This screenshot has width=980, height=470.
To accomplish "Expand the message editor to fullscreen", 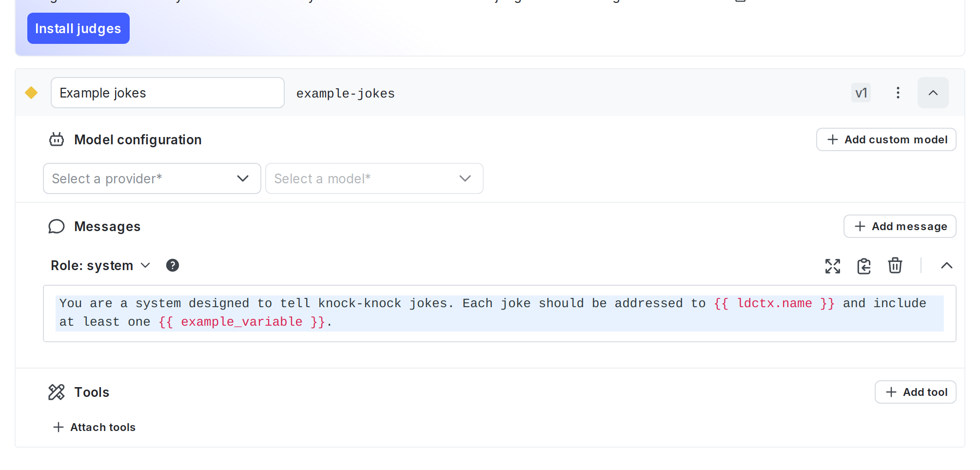I will tap(832, 266).
